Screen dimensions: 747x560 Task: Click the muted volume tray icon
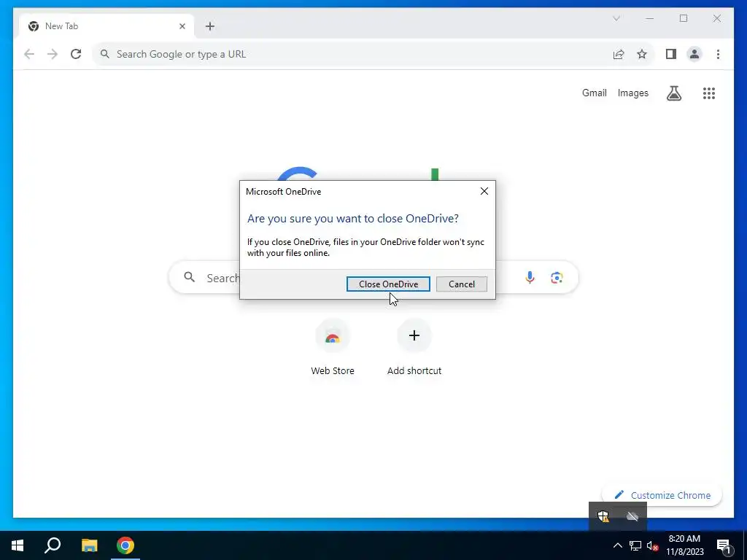click(x=652, y=545)
